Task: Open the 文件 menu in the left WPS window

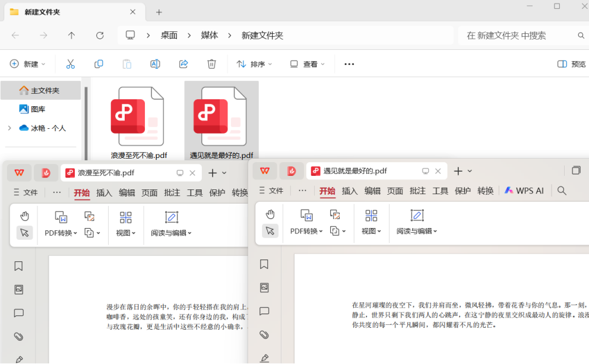Action: (26, 193)
